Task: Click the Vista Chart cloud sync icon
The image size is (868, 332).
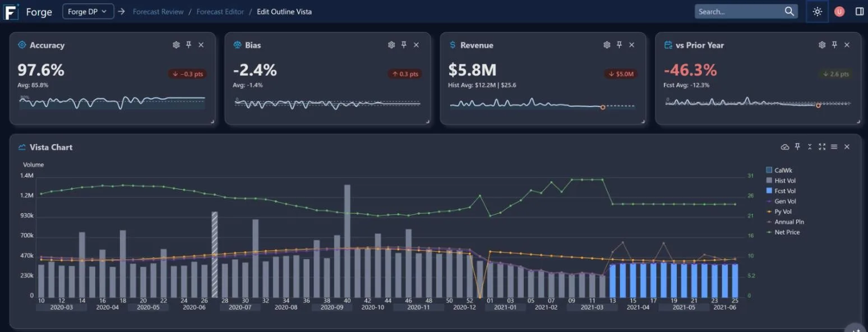Action: 785,147
